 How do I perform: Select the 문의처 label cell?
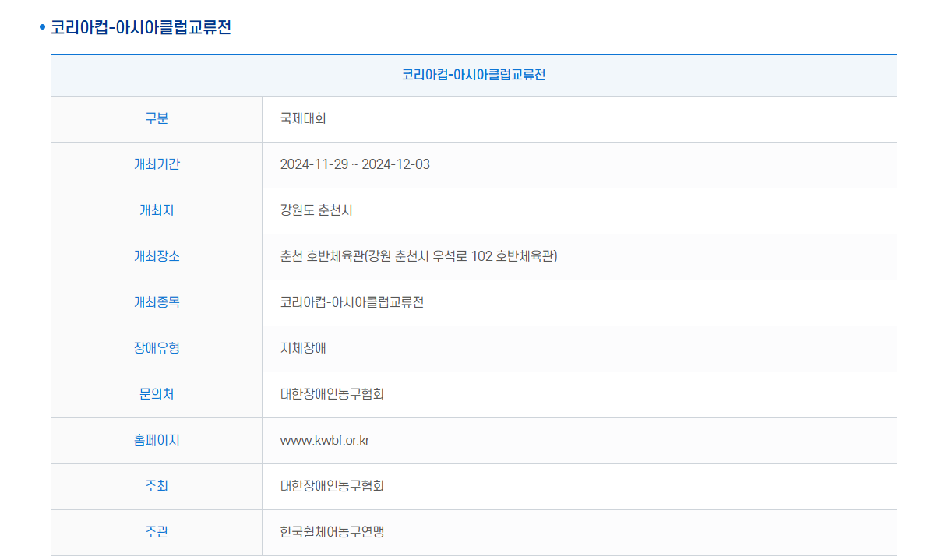[157, 394]
